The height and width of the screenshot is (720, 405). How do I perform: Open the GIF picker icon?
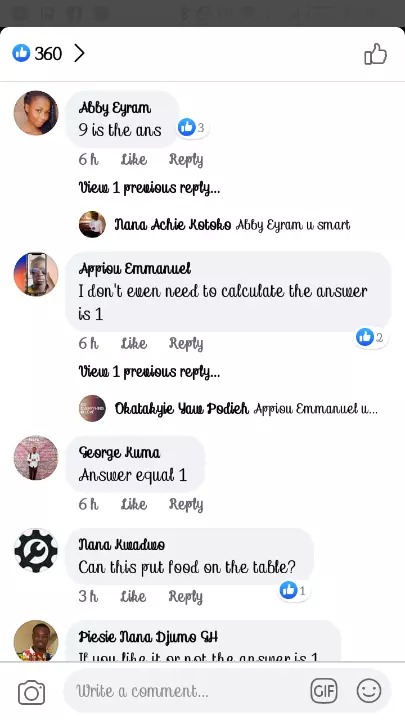(324, 691)
